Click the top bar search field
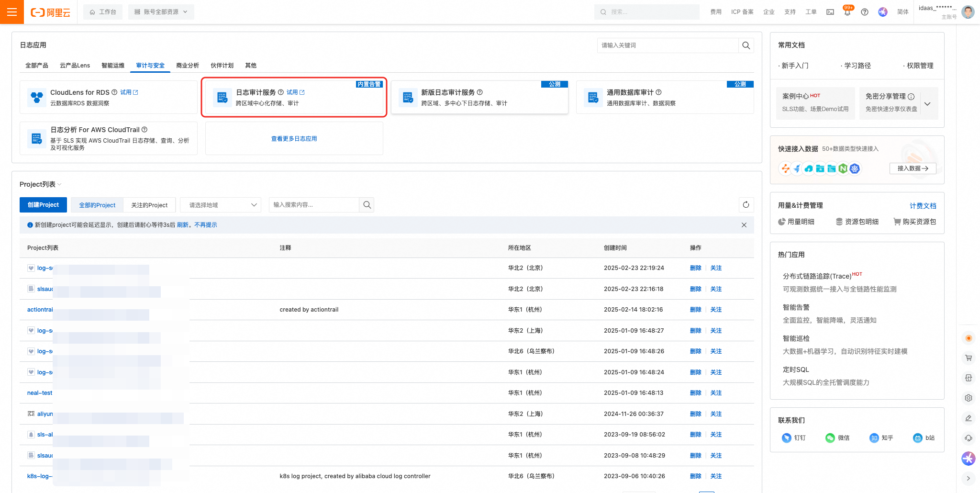The image size is (980, 493). (x=647, y=12)
